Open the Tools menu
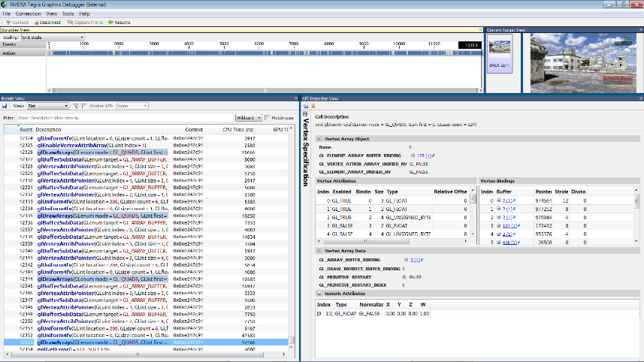This screenshot has width=644, height=362. click(x=68, y=14)
